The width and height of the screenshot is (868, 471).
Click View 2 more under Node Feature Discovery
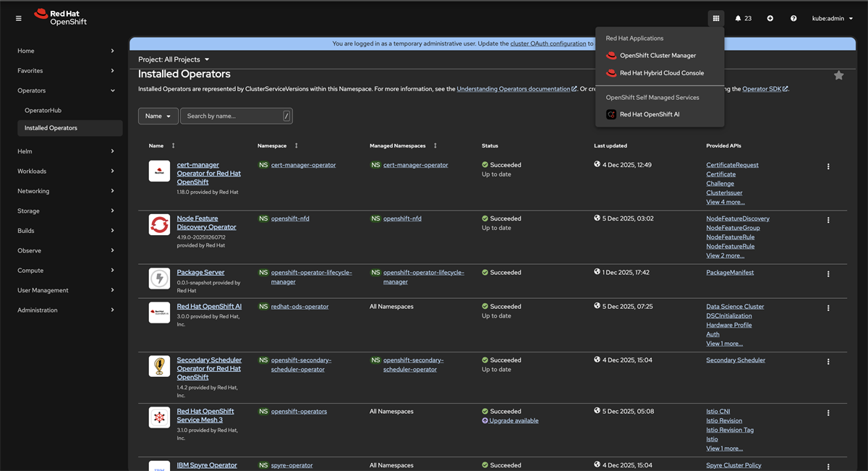pos(725,255)
